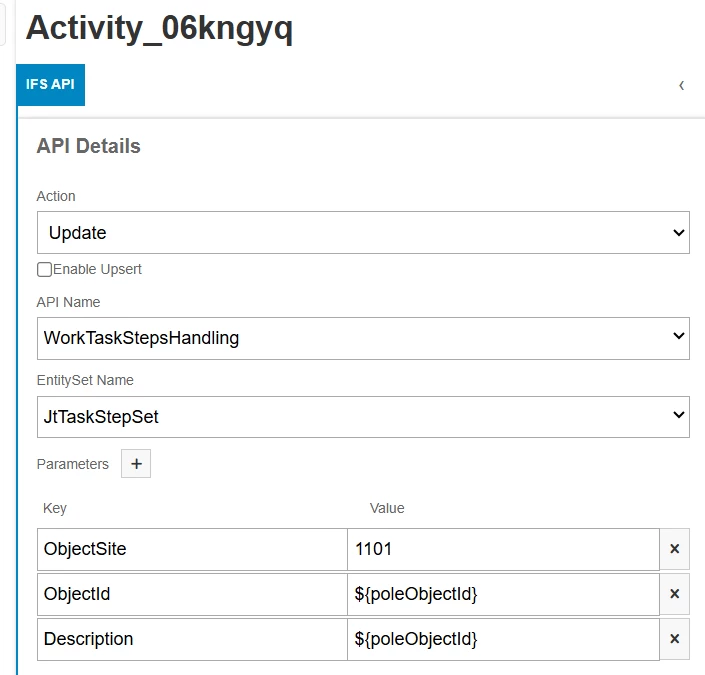Click the Enable Upsert label text
Image resolution: width=705 pixels, height=675 pixels.
coord(97,269)
